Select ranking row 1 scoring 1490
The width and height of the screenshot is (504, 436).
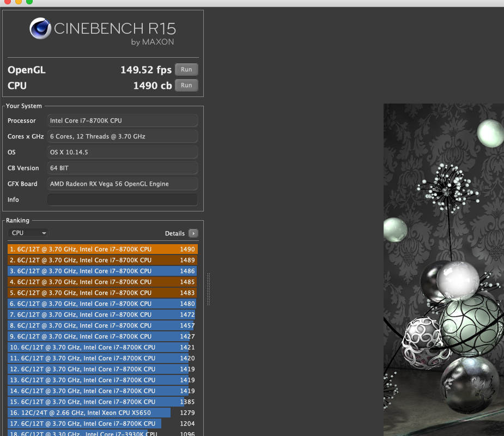tap(102, 249)
